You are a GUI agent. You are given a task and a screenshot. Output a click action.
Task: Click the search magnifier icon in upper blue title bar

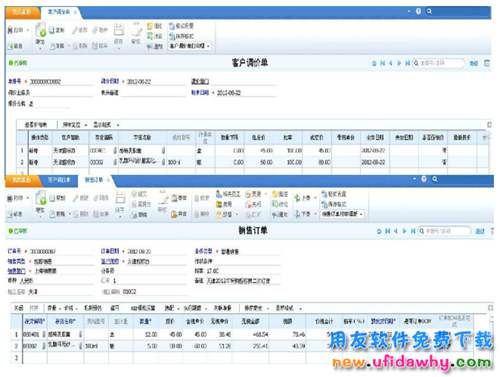pyautogui.click(x=429, y=11)
